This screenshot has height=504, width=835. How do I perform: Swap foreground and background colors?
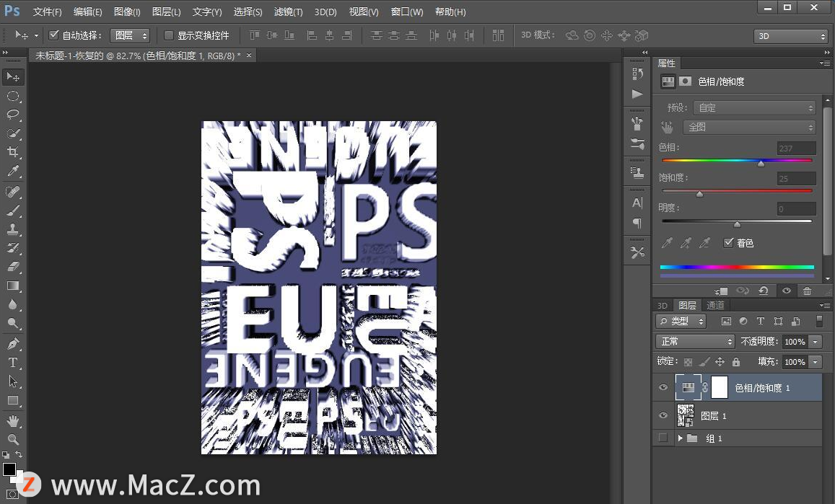[x=19, y=454]
